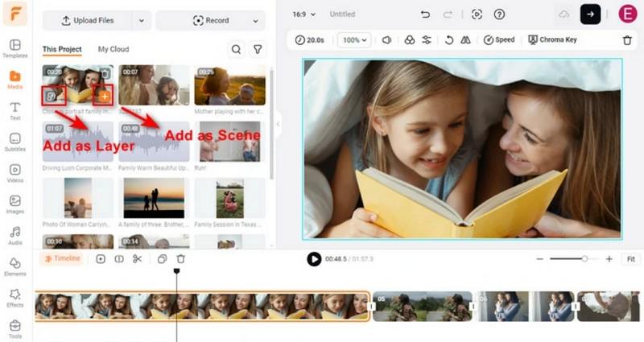Expand the Upload Files dropdown arrow
The width and height of the screenshot is (644, 342).
point(142,21)
